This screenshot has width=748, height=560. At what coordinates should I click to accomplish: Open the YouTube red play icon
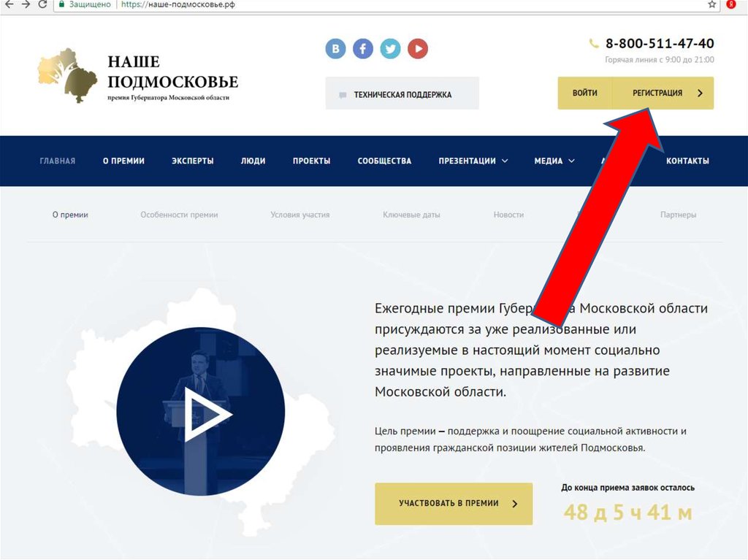tap(418, 49)
